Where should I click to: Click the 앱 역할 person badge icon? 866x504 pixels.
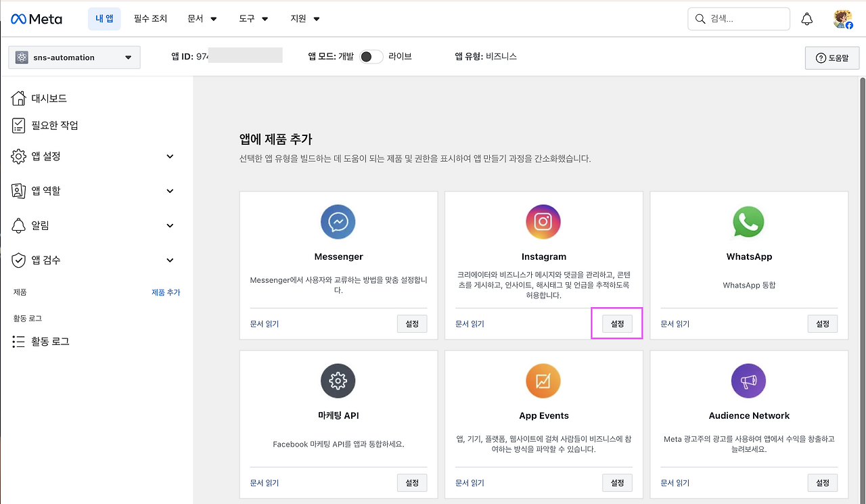click(x=19, y=191)
